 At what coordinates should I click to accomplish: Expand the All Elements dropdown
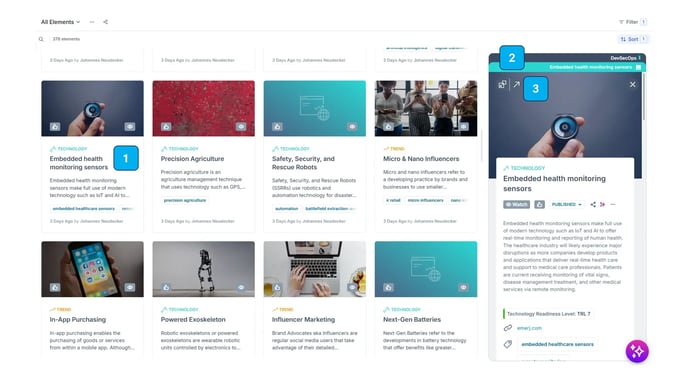pyautogui.click(x=61, y=22)
